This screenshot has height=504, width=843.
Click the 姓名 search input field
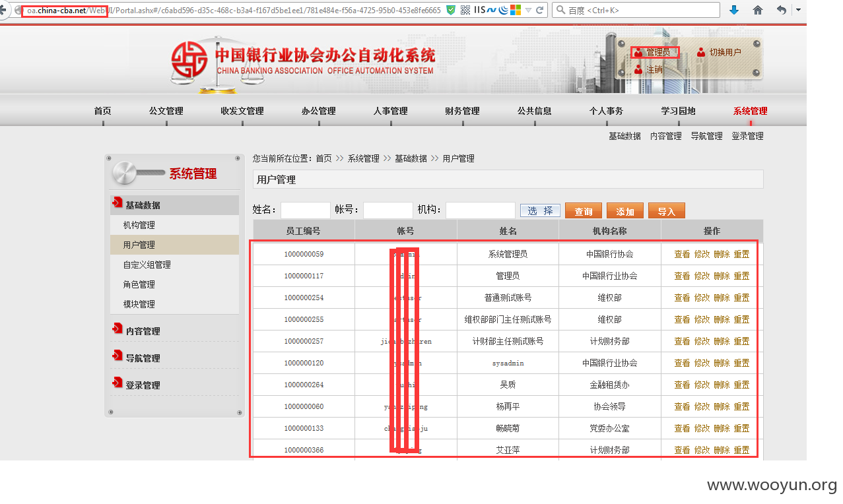[x=306, y=210]
